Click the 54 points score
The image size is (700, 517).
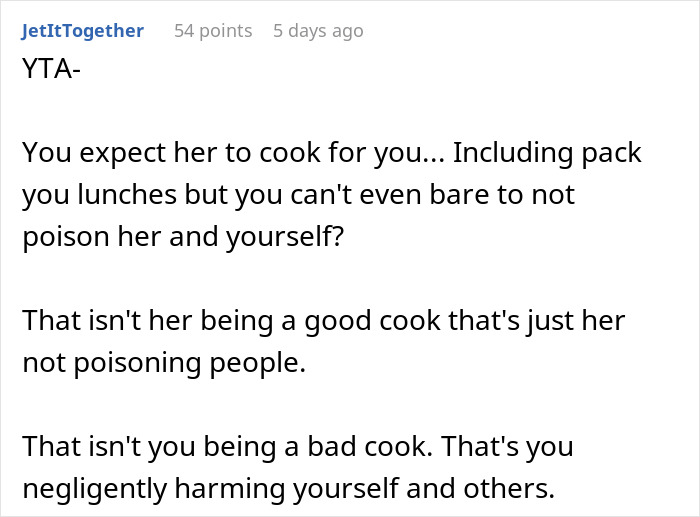pos(213,31)
